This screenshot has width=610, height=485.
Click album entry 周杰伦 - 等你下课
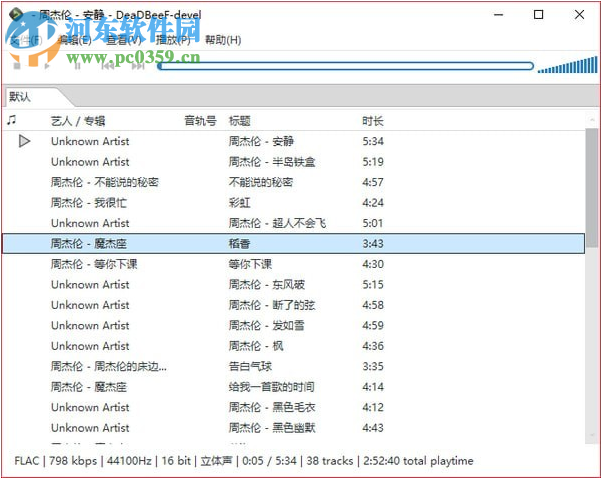coord(94,266)
